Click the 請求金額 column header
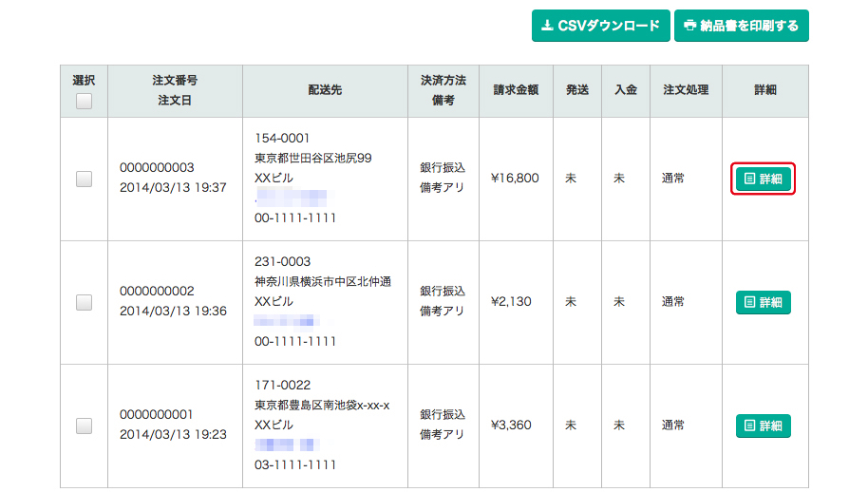 (516, 90)
